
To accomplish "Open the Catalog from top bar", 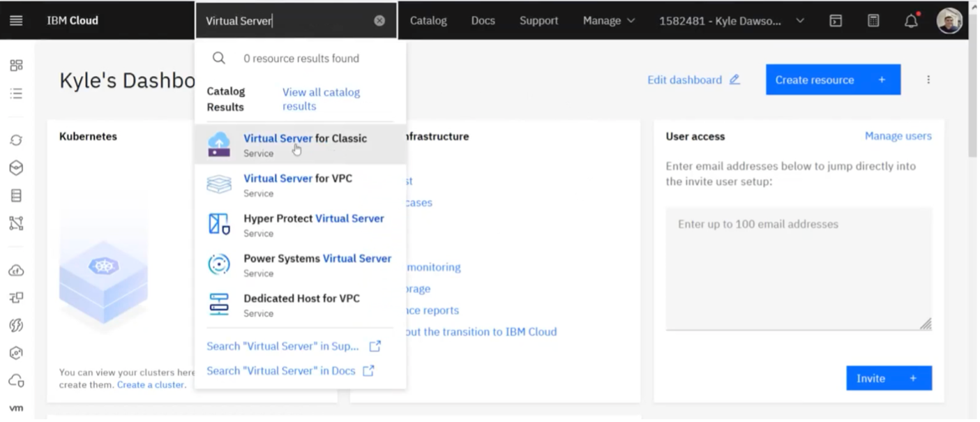I will pyautogui.click(x=428, y=21).
